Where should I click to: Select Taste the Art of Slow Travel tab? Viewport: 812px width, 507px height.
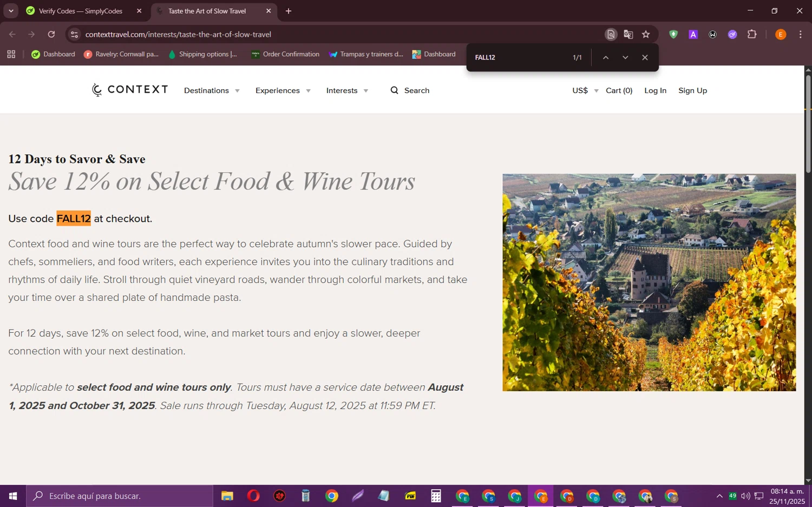point(207,11)
